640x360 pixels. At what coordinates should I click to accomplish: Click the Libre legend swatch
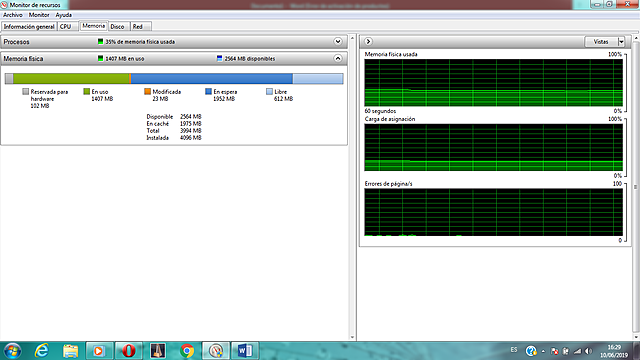point(269,92)
